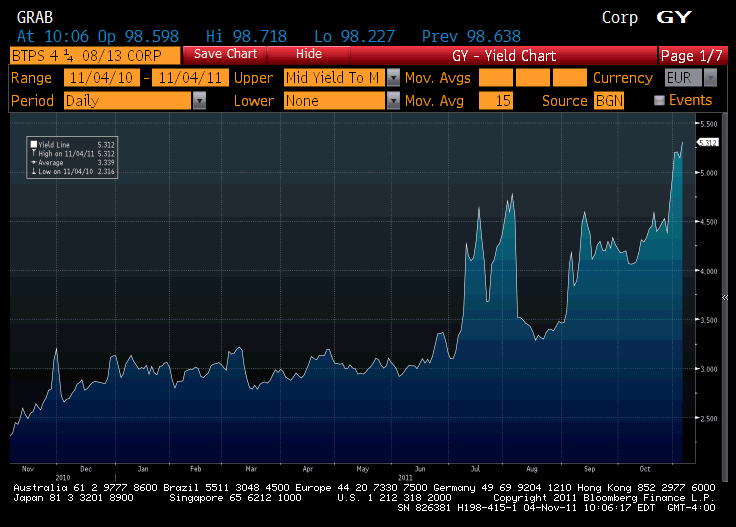Click the Daily period field

coord(128,100)
